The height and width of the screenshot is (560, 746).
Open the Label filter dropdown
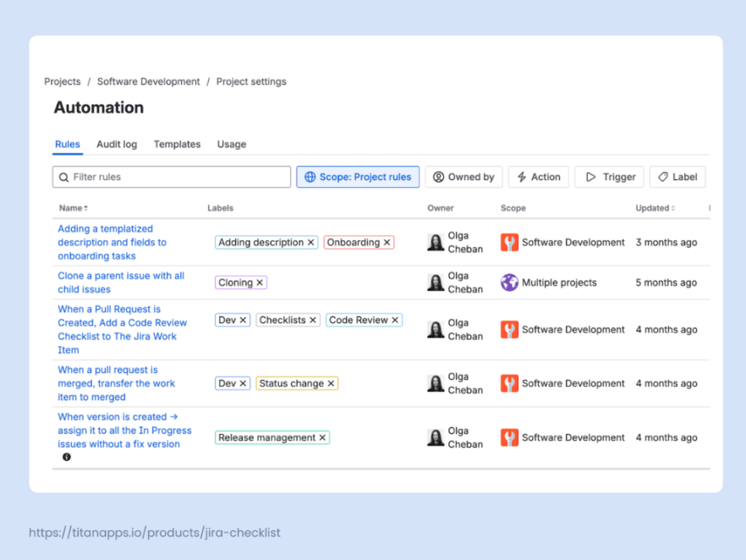click(677, 177)
